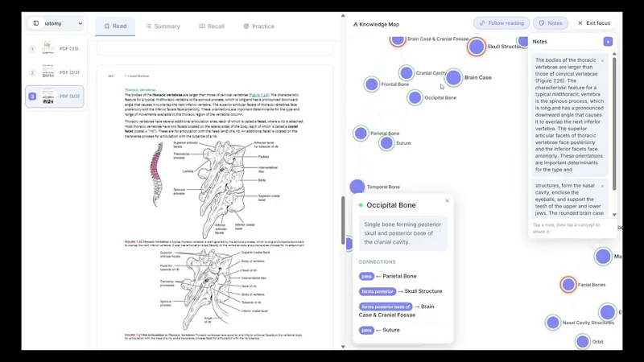The width and height of the screenshot is (644, 362).
Task: Add a new note with plus icon
Action: [x=608, y=42]
